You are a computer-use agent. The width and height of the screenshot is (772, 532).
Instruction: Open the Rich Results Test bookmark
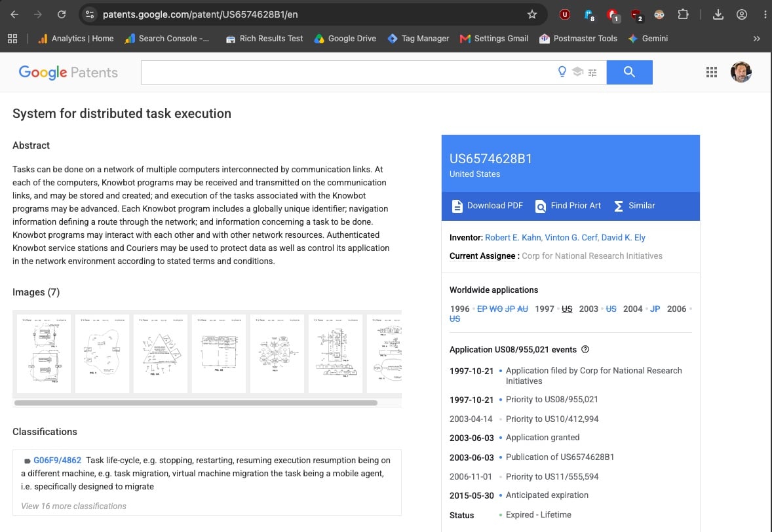coord(264,39)
